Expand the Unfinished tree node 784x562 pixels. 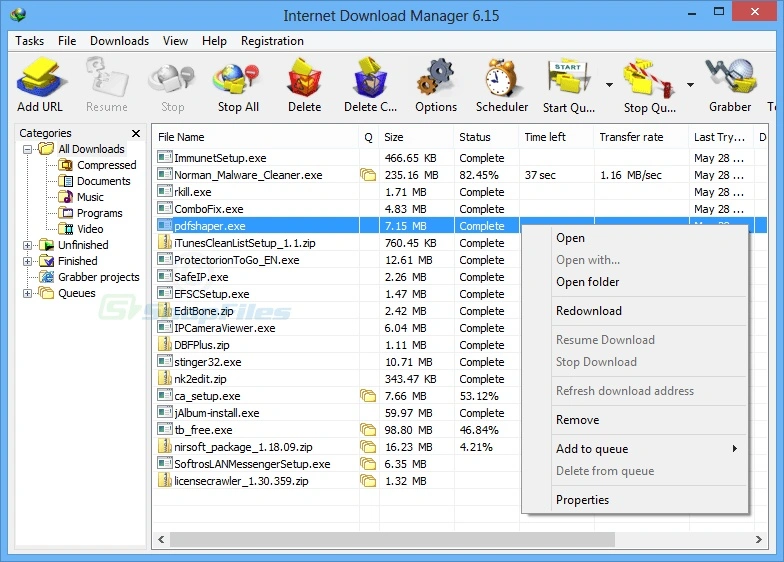point(28,245)
